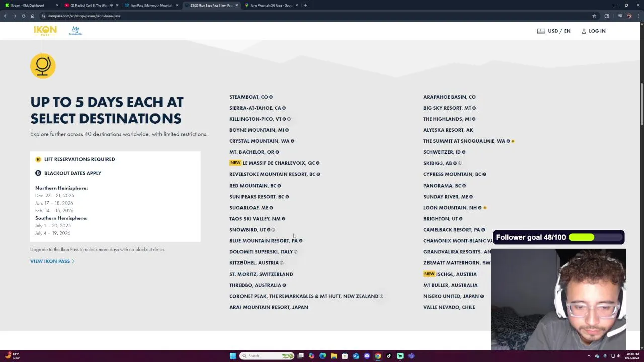Open the My Mammoth logo link
This screenshot has height=362, width=644.
click(75, 31)
